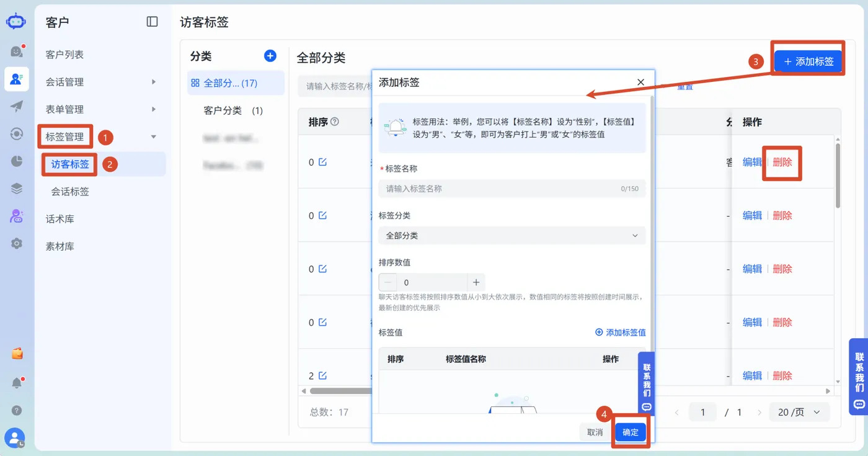Increase 排序数值 with the plus button
868x456 pixels.
click(x=476, y=282)
